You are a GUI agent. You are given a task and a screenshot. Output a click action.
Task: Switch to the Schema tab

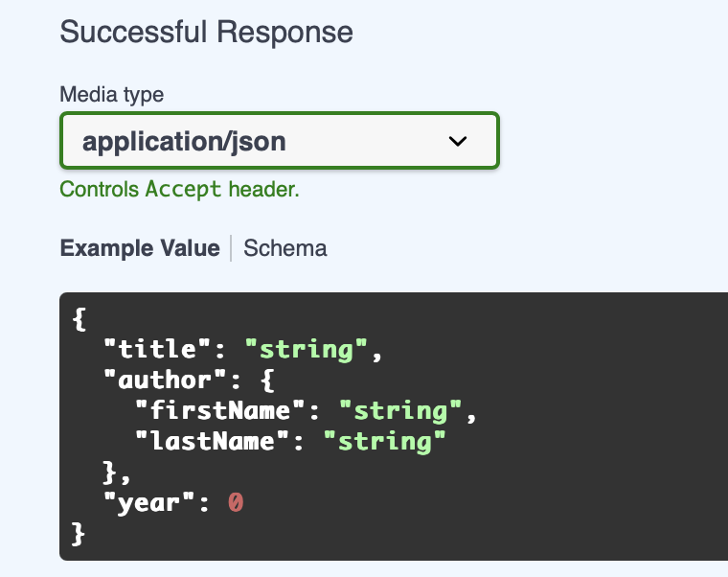(x=284, y=248)
